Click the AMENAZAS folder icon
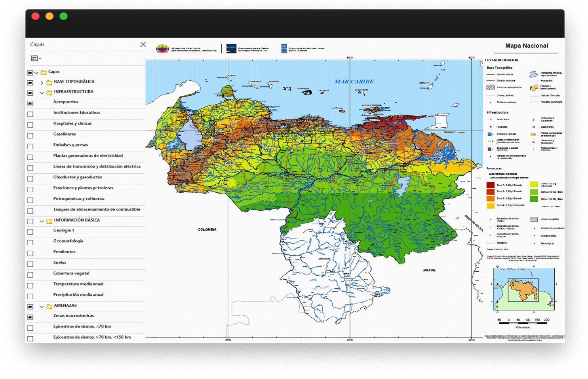Screen dimensions: 588x379 (x=49, y=307)
